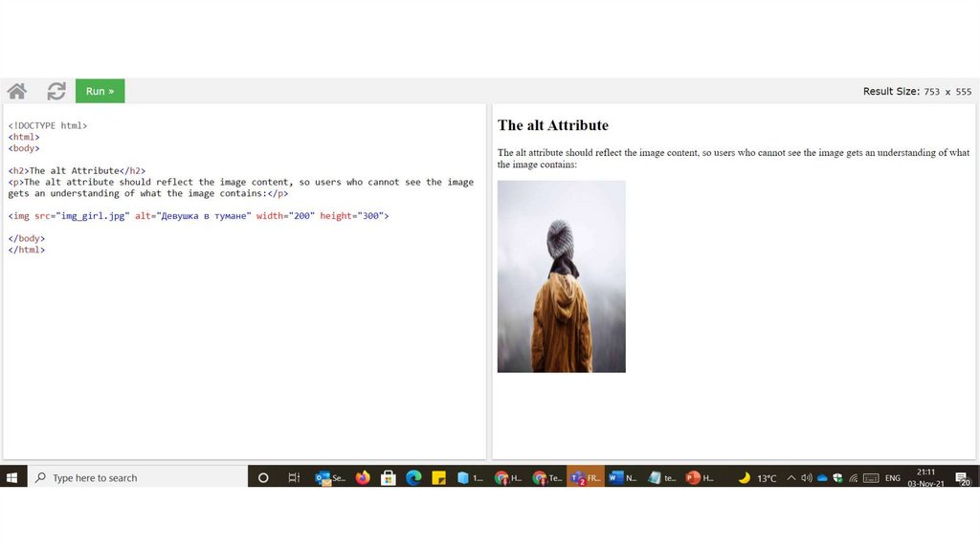Click the volume speaker icon in tray

[807, 477]
